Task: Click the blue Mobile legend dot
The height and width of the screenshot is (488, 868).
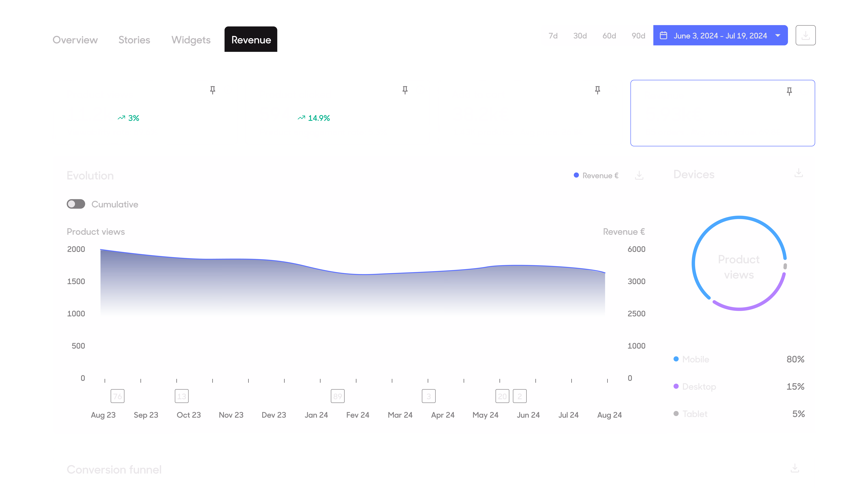Action: [676, 359]
